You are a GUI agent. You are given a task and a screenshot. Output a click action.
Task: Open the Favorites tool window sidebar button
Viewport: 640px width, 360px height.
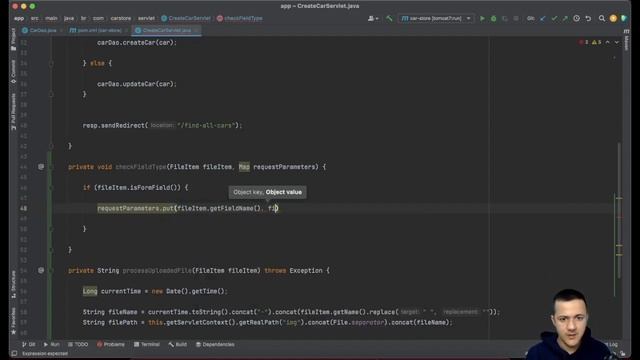point(13,321)
